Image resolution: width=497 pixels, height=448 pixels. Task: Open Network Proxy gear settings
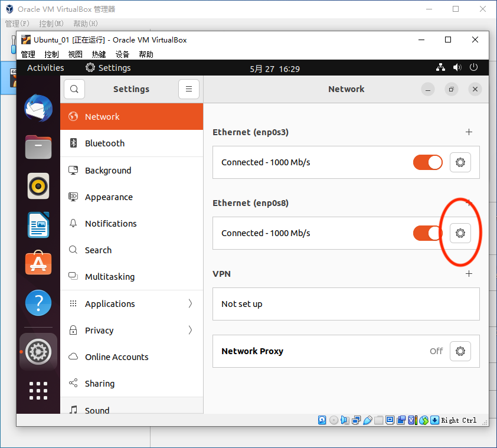pos(460,351)
